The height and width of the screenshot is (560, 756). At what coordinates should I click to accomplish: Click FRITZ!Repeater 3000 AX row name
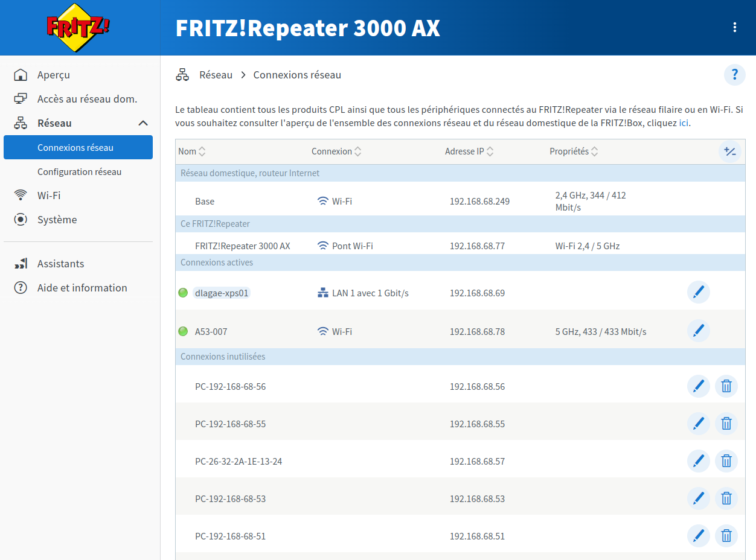click(x=243, y=246)
